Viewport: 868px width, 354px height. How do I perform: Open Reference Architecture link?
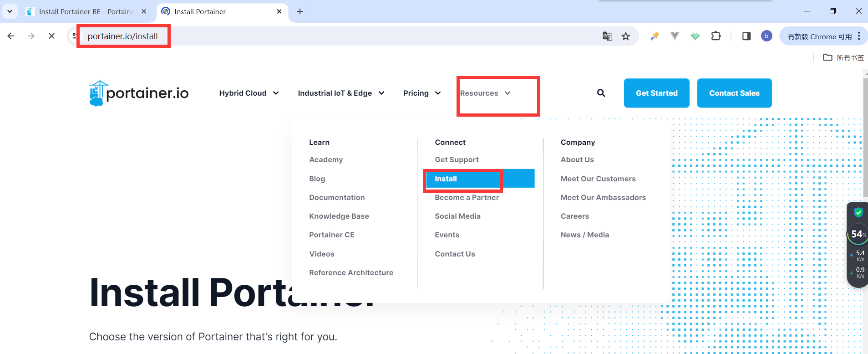click(351, 272)
